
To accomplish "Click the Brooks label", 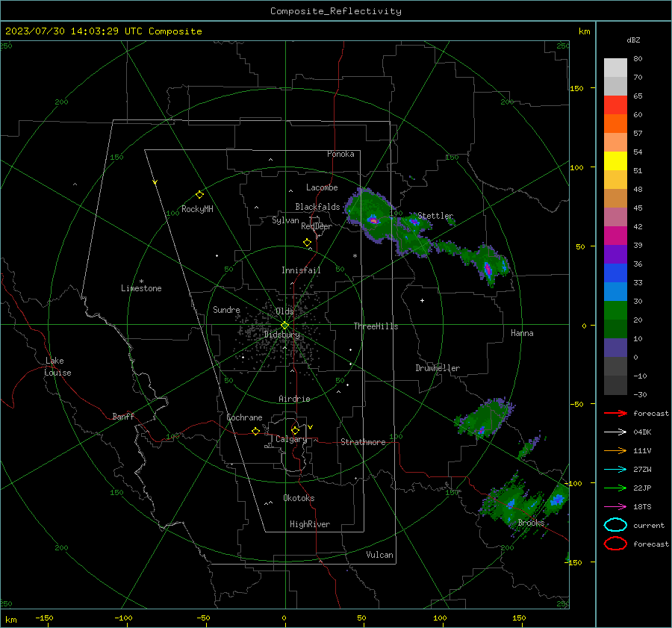I will pos(531,523).
